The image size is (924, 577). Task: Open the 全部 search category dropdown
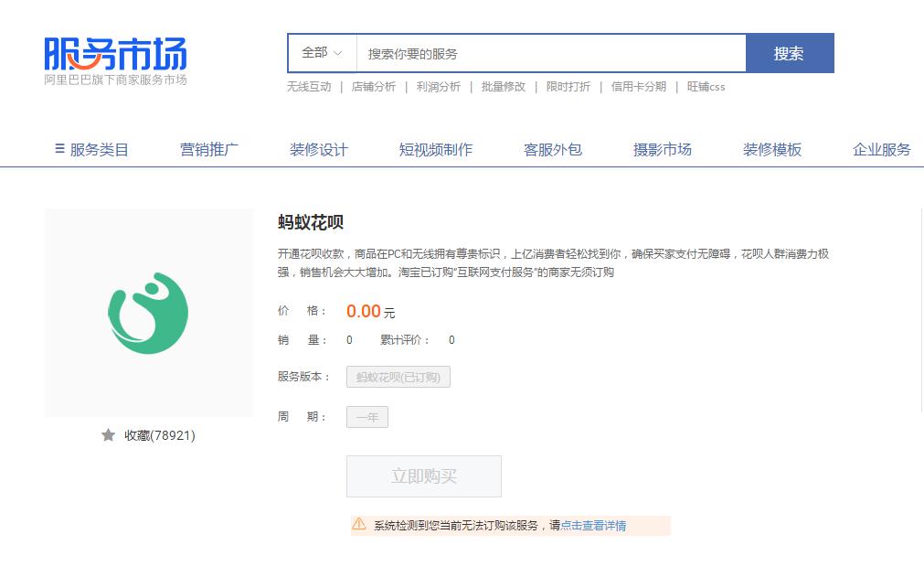pyautogui.click(x=321, y=53)
